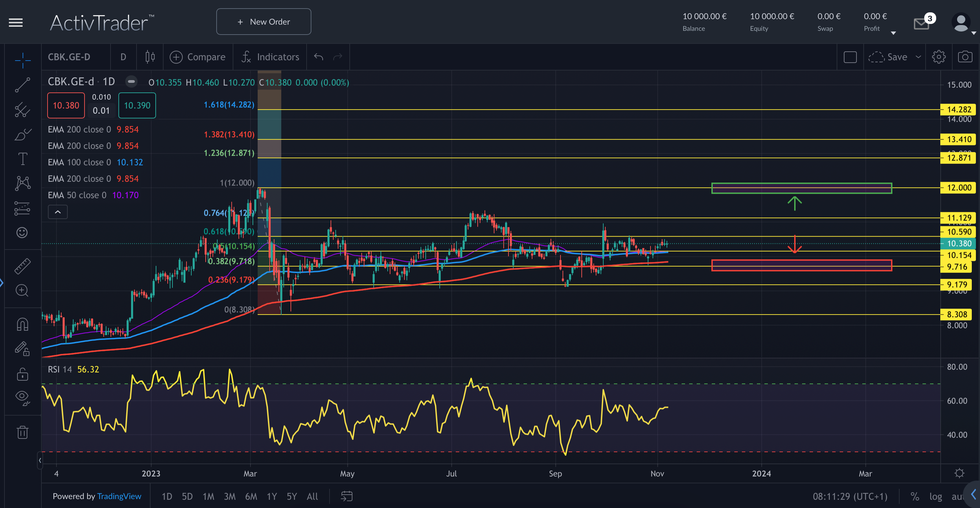Activate the zoom in tool
The image size is (980, 508).
(x=23, y=291)
